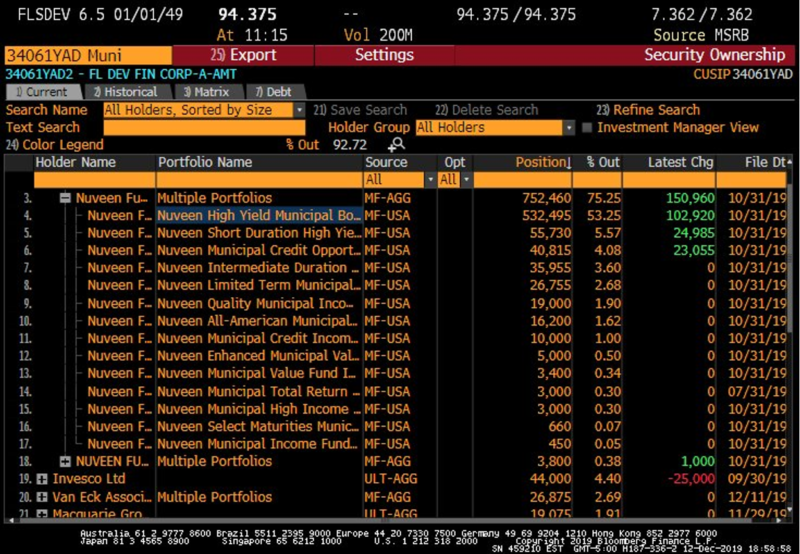The image size is (800, 554).
Task: Click the Portfolio Name column header
Action: [x=205, y=163]
